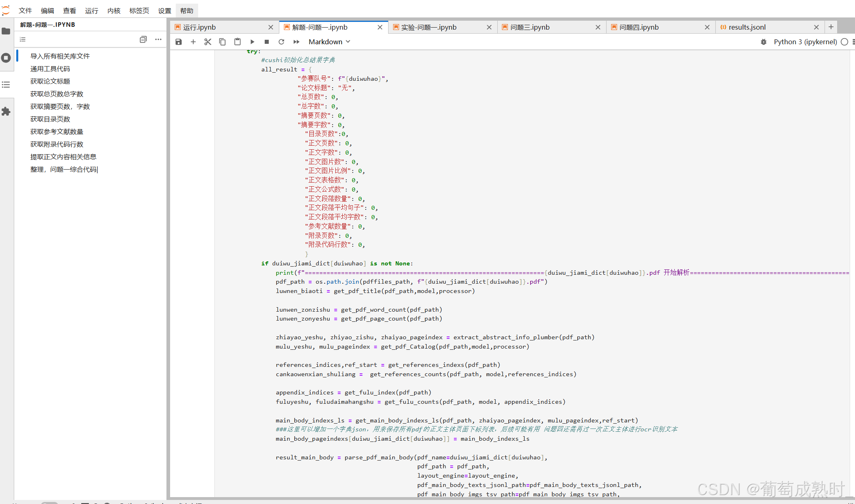Switch to the results.jsonl tab
The height and width of the screenshot is (504, 855).
pos(747,27)
